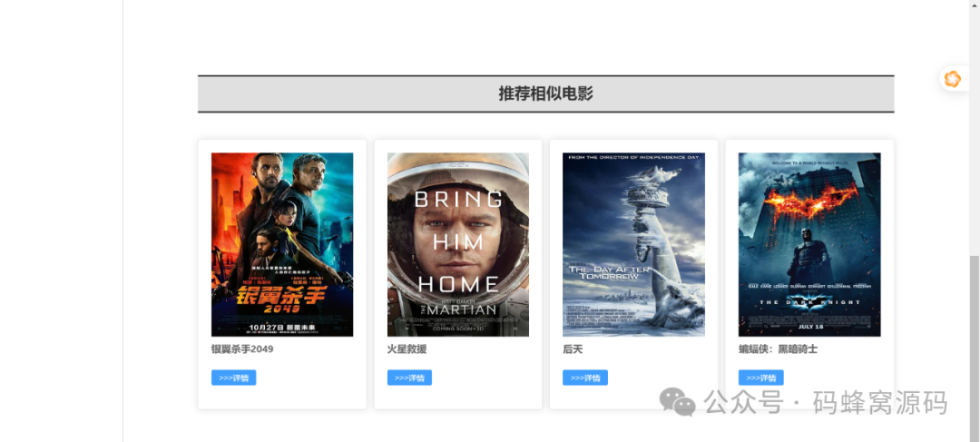
Task: Click the >>>详情 button under 后天
Action: pos(585,378)
